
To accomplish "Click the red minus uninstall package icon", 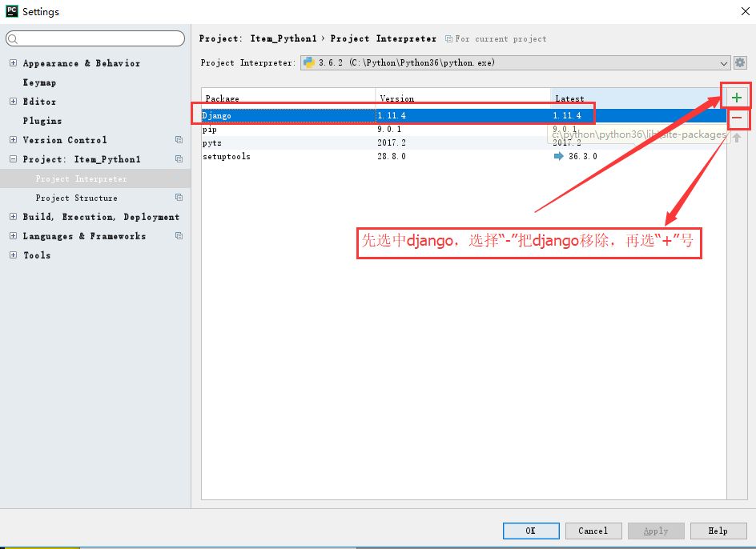I will click(x=736, y=118).
